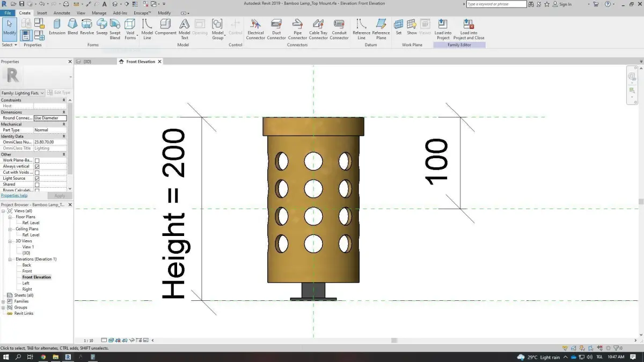Viewport: 644px width, 362px height.
Task: Select View 1 under 3D Views
Action: pyautogui.click(x=28, y=247)
